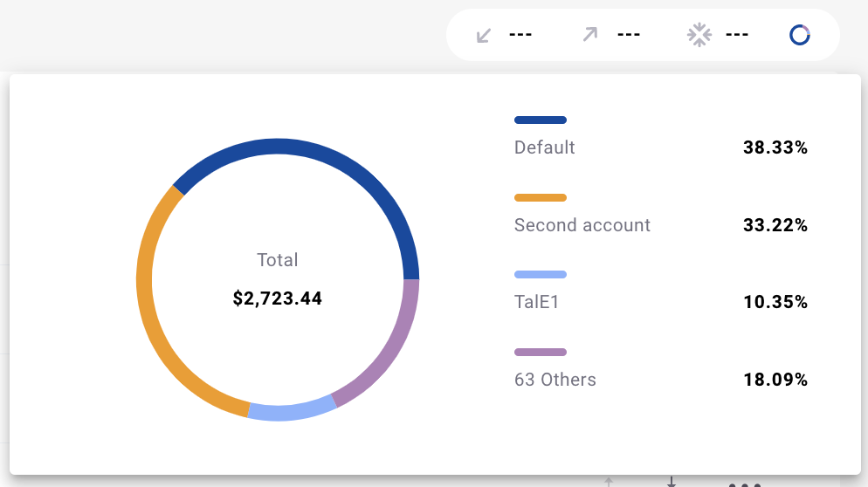Click the three-dots more icon at bottom
Screen dimensions: 868x487
click(745, 484)
